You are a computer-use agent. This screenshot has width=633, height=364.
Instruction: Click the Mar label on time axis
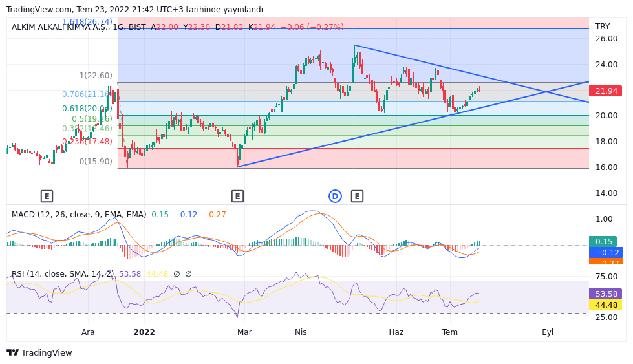point(244,332)
